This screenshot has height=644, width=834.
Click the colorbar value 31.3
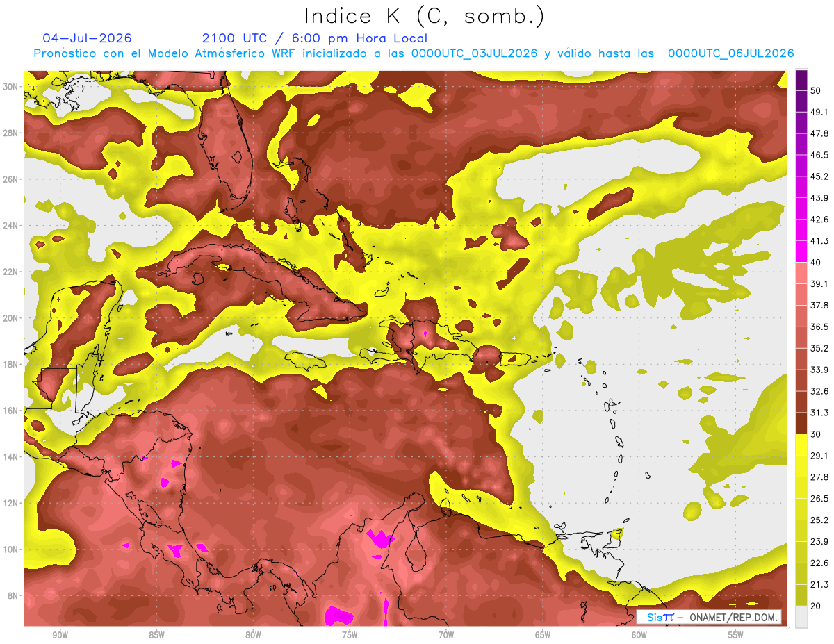(819, 413)
